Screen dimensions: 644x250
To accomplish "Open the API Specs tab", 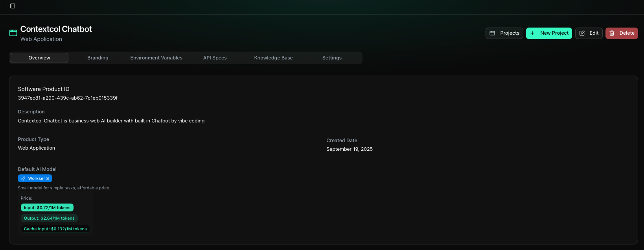I will [x=215, y=58].
